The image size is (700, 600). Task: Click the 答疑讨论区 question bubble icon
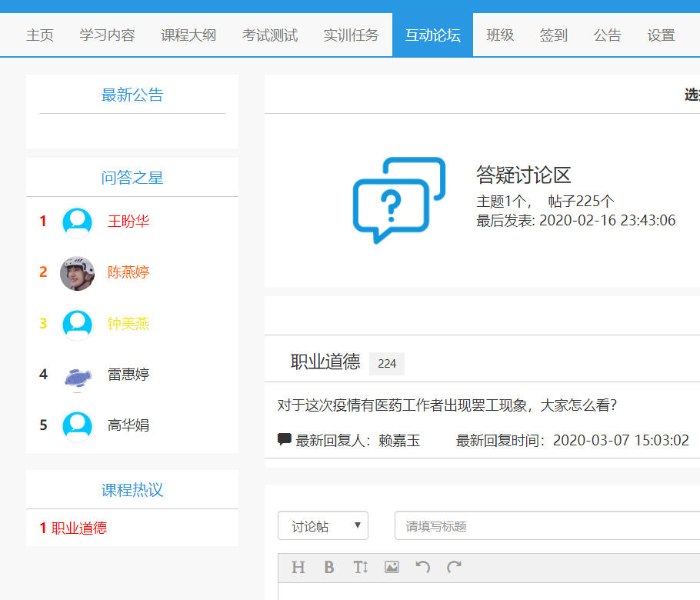pos(398,199)
